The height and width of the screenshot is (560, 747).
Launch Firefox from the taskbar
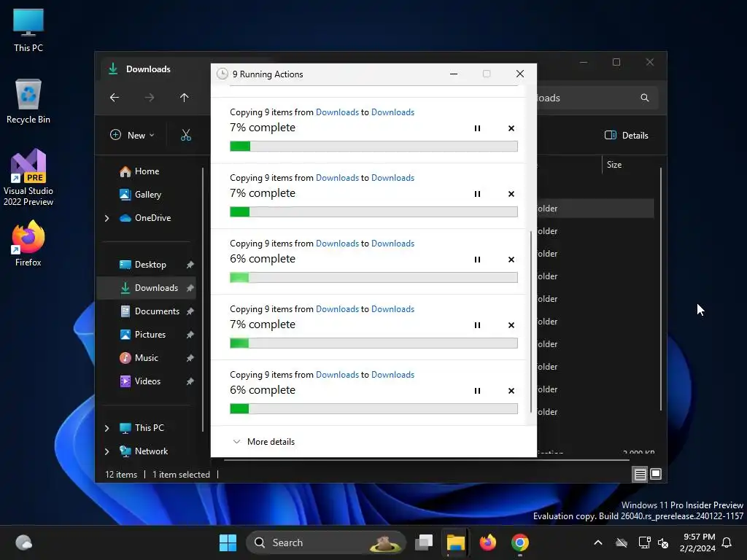487,542
